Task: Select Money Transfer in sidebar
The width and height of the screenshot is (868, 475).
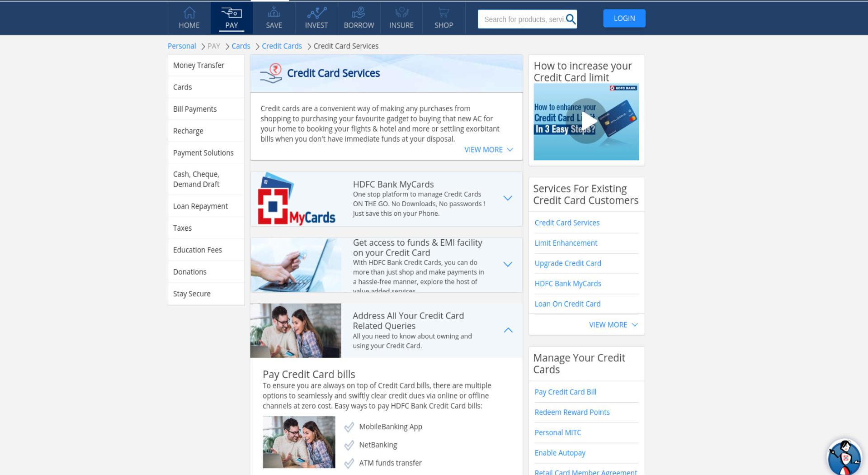Action: [x=206, y=65]
